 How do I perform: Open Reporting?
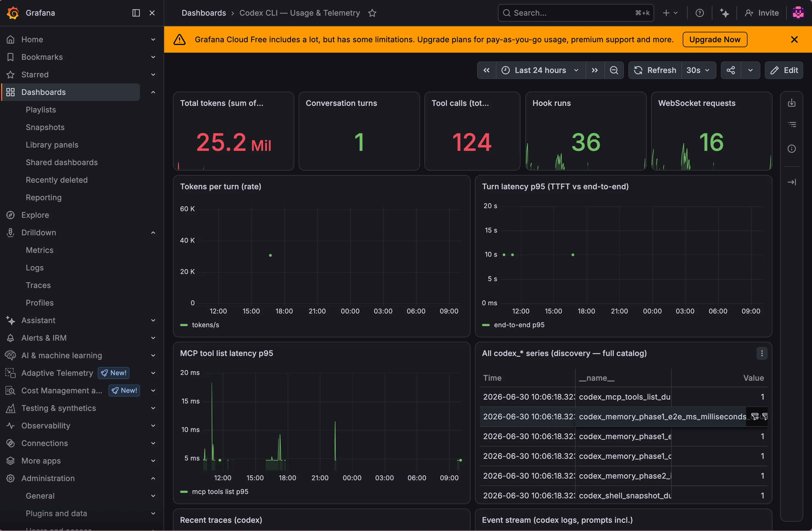point(44,197)
